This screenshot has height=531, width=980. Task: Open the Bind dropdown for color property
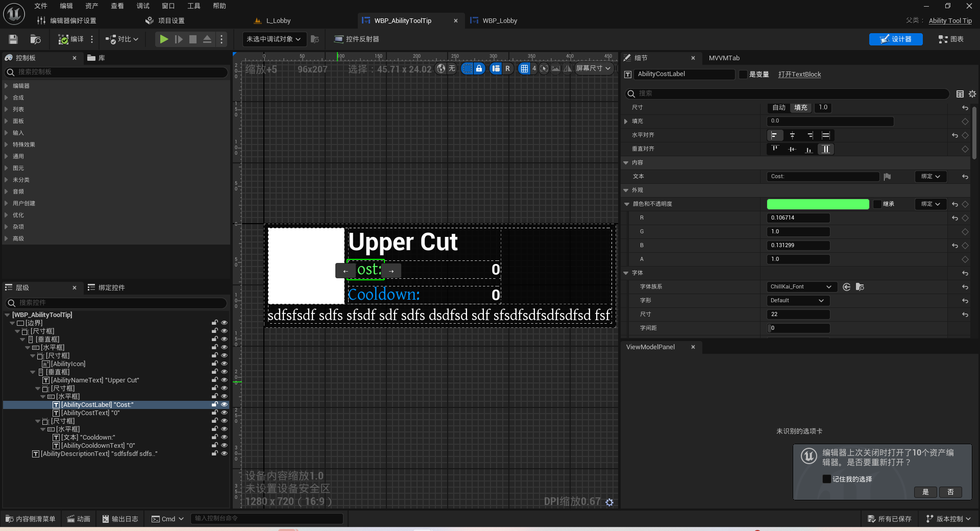pyautogui.click(x=930, y=204)
